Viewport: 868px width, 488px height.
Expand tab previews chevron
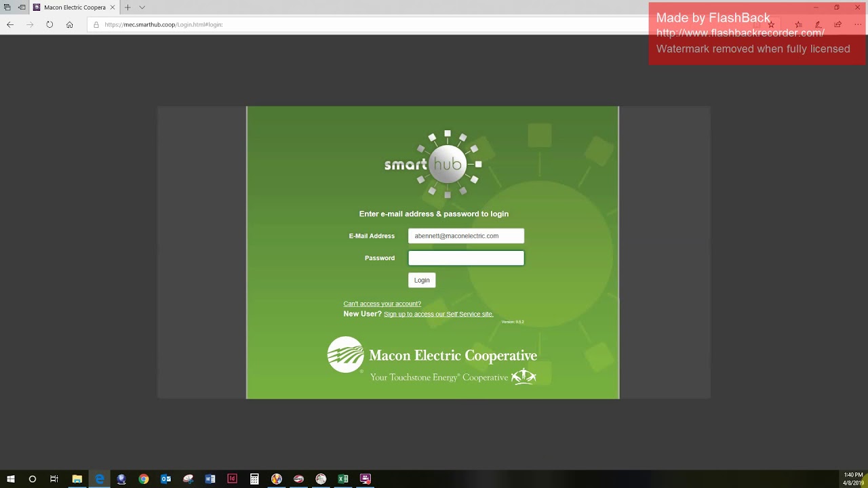142,7
